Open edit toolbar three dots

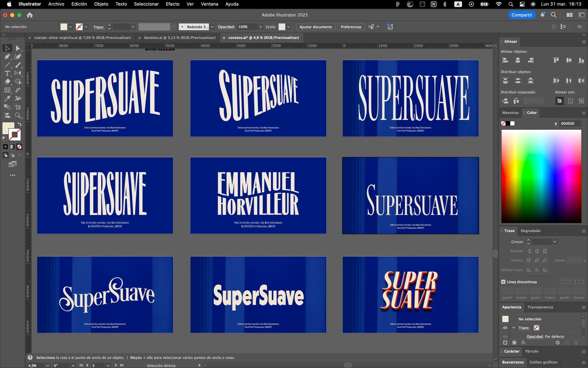tap(12, 175)
